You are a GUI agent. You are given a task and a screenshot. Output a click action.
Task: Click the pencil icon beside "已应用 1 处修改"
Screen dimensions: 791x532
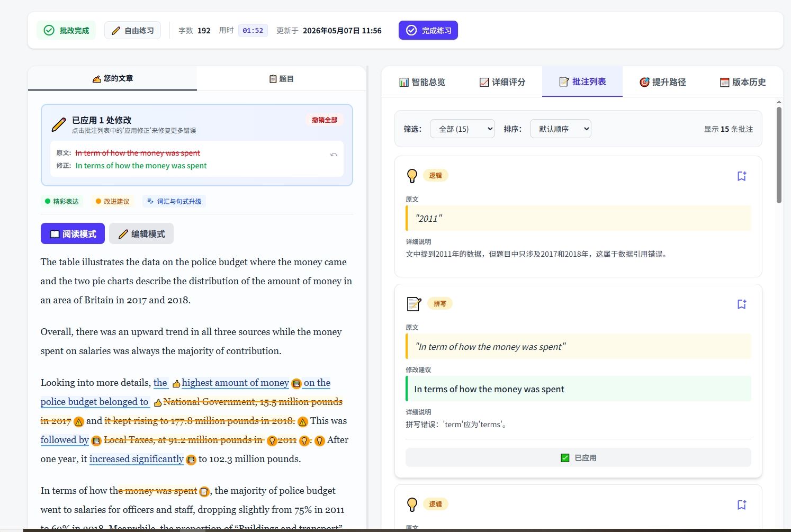coord(58,125)
